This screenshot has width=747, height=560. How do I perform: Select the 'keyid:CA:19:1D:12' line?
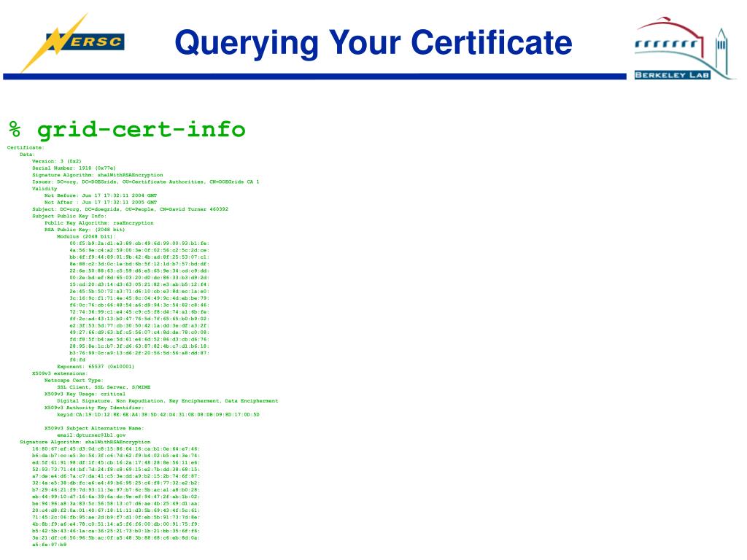(x=158, y=415)
